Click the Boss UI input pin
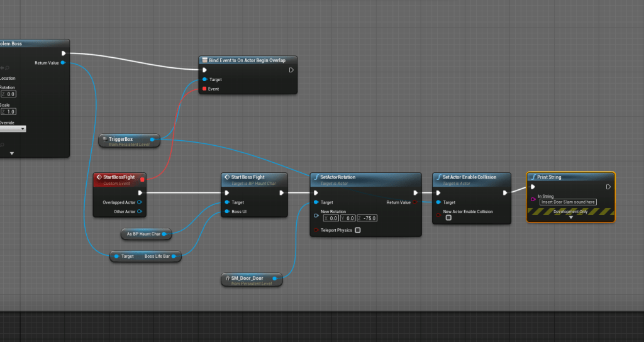The image size is (644, 342). click(226, 212)
